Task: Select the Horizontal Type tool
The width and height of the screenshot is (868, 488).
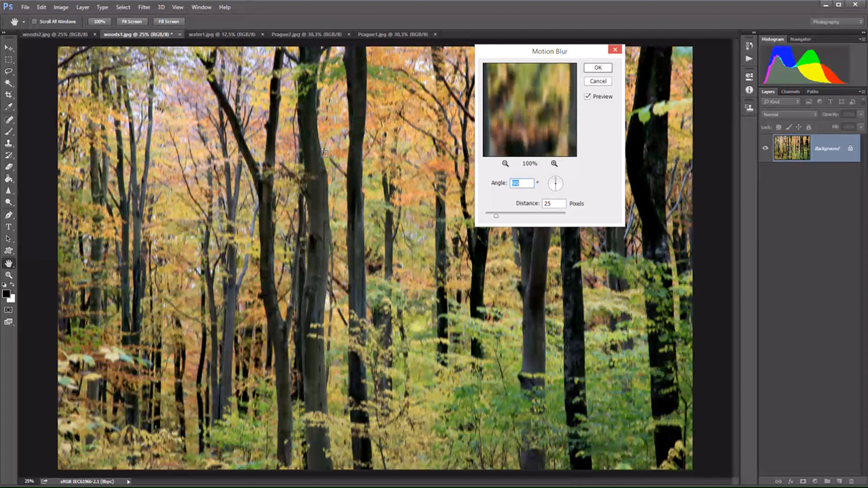Action: [x=9, y=227]
